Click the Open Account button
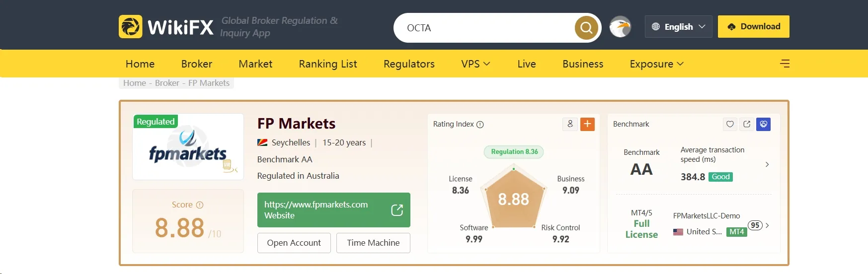 coord(294,243)
